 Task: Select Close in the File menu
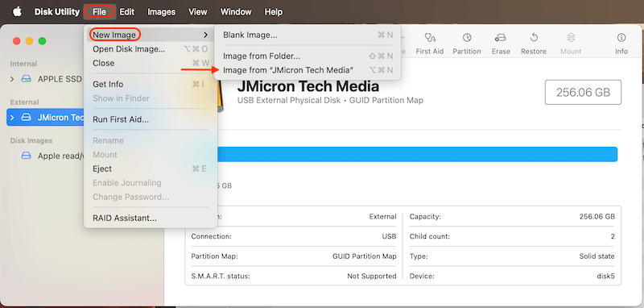pyautogui.click(x=151, y=63)
